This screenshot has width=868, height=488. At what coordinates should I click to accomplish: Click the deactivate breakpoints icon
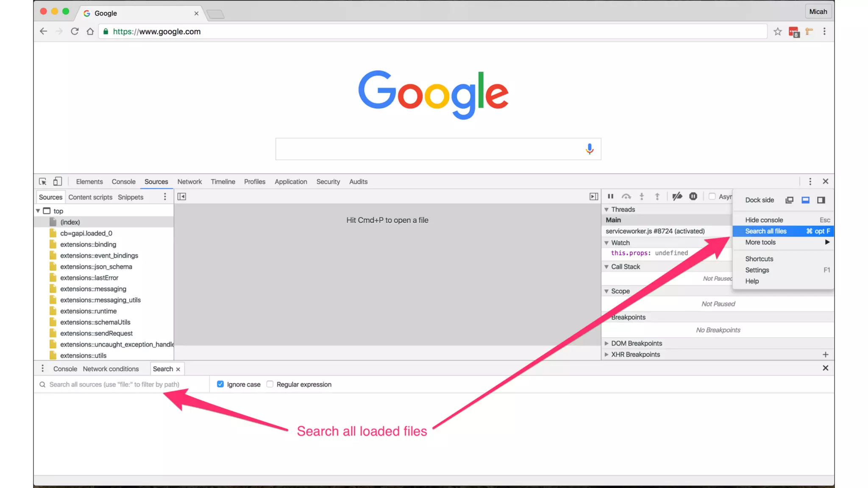(x=677, y=197)
